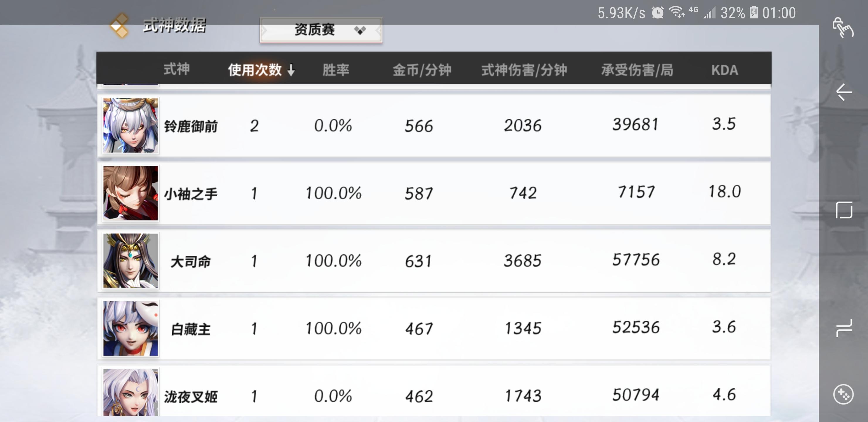Image resolution: width=868 pixels, height=422 pixels.
Task: Click 铃鹿御前 damage taken 39681
Action: click(635, 124)
